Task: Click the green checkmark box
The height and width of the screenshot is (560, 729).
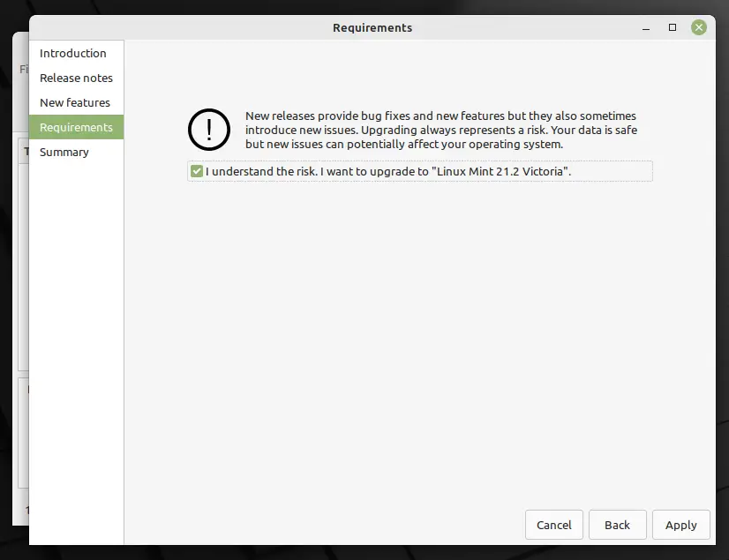Action: pos(197,171)
